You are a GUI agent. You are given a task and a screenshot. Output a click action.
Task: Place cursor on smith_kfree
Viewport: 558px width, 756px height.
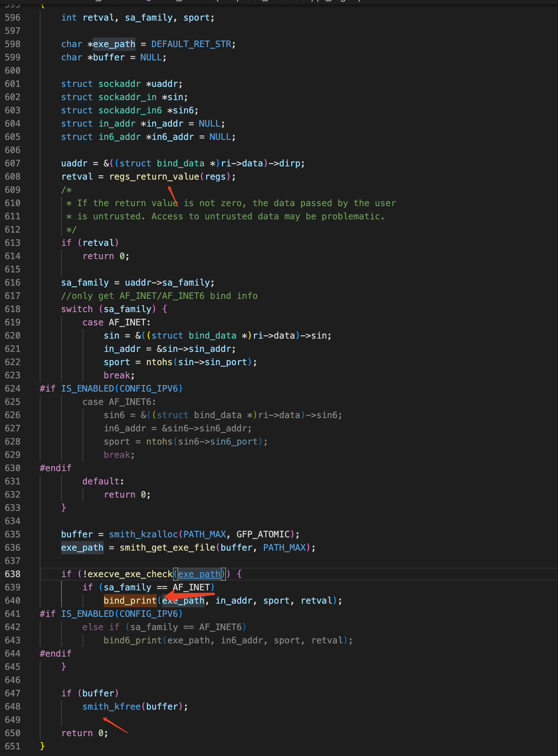tap(112, 707)
